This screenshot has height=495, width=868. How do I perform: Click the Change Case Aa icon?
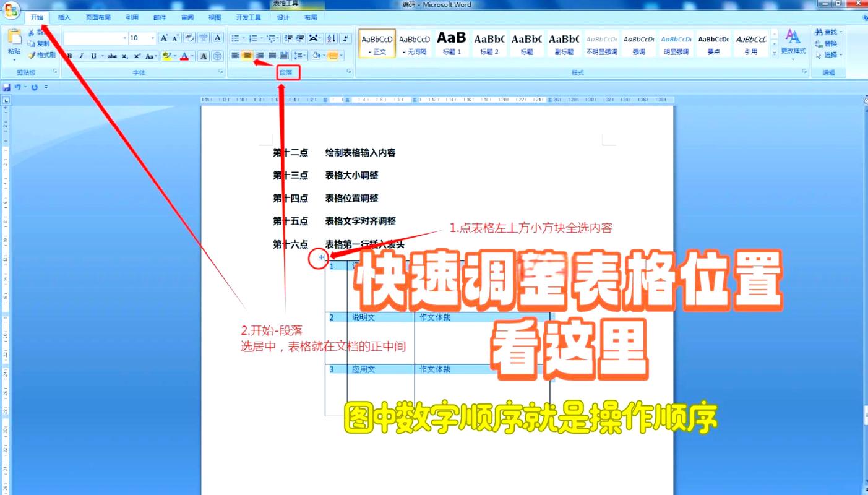click(x=152, y=56)
